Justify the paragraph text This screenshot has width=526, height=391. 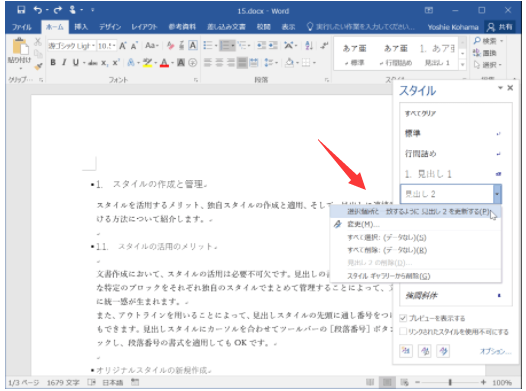click(242, 62)
